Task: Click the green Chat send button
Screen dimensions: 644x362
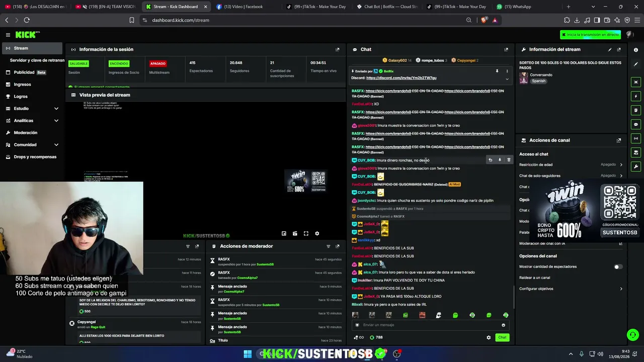Action: [x=502, y=337]
